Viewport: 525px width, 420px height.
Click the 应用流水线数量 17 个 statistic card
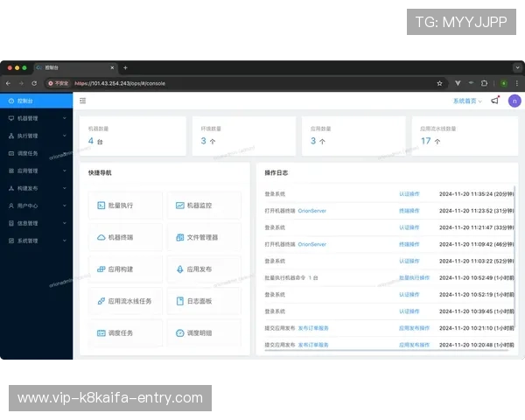465,136
